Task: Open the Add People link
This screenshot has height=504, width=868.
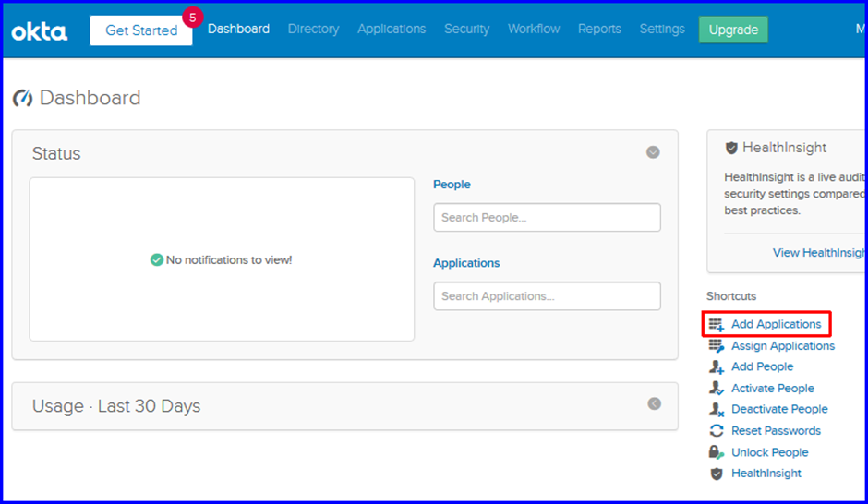Action: [x=762, y=366]
